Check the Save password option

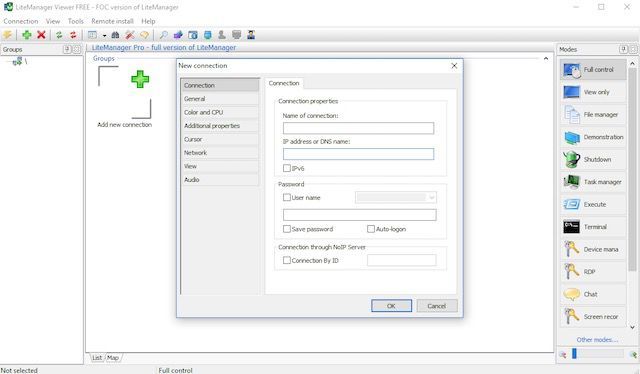tap(287, 229)
